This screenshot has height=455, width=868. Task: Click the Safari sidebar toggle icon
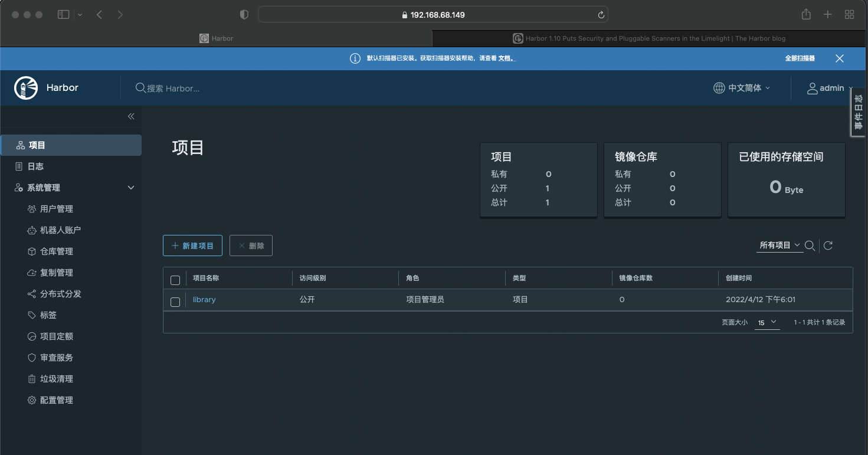tap(63, 15)
